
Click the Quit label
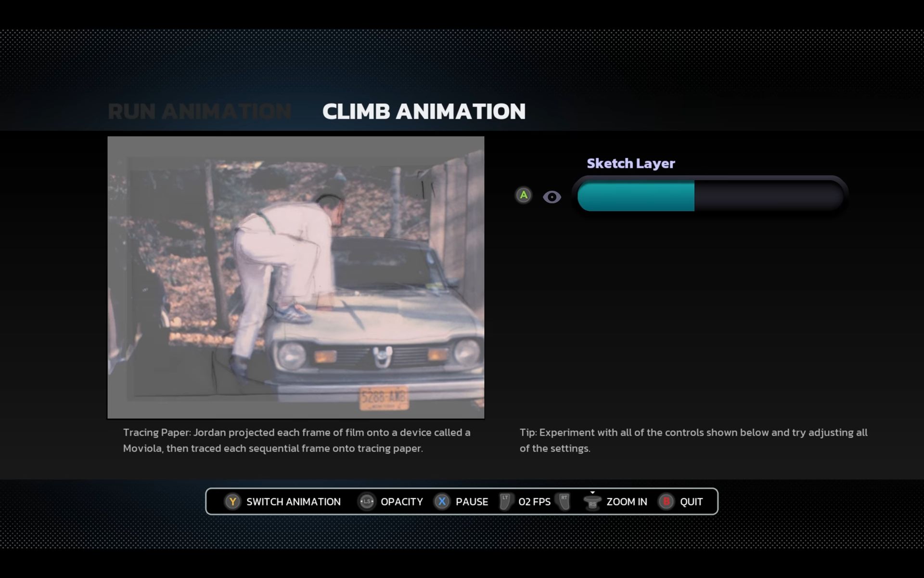(x=691, y=501)
